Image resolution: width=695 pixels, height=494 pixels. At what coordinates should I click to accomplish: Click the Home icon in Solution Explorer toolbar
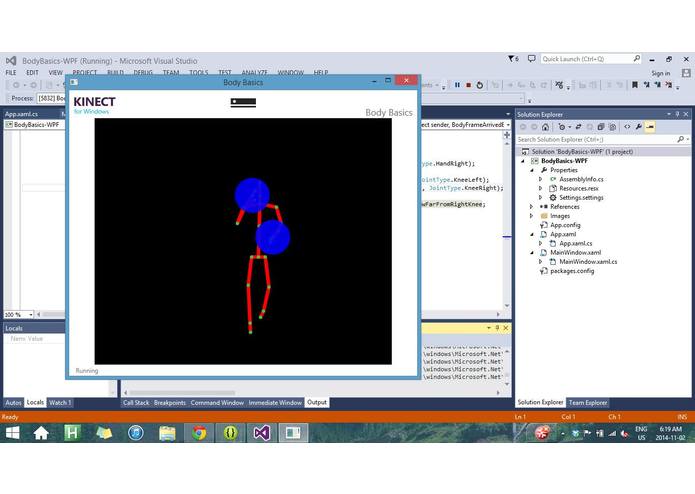point(545,127)
